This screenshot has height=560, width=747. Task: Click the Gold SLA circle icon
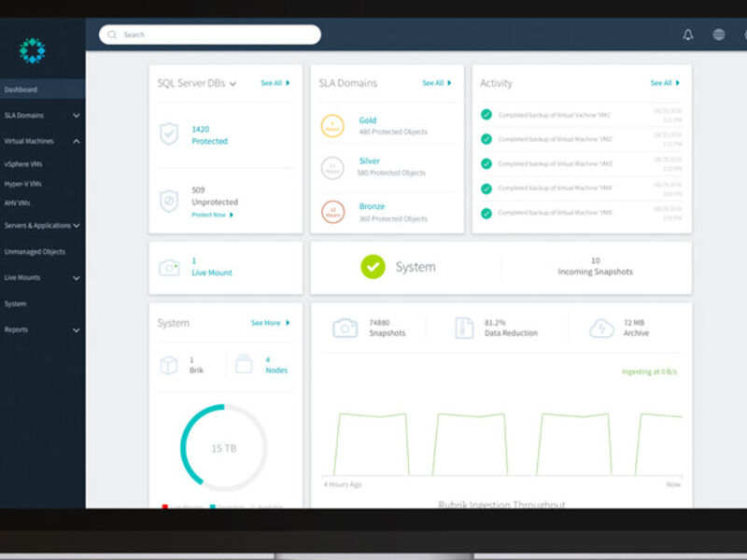point(332,126)
